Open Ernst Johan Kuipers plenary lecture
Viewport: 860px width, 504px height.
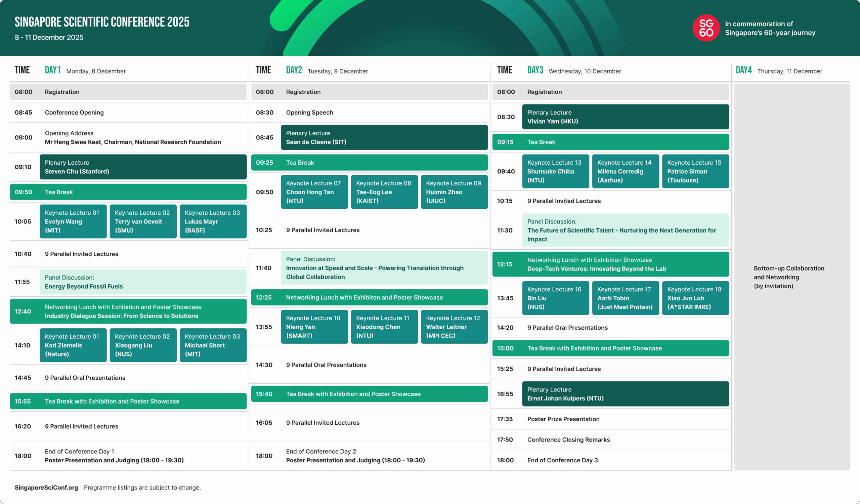pos(625,394)
